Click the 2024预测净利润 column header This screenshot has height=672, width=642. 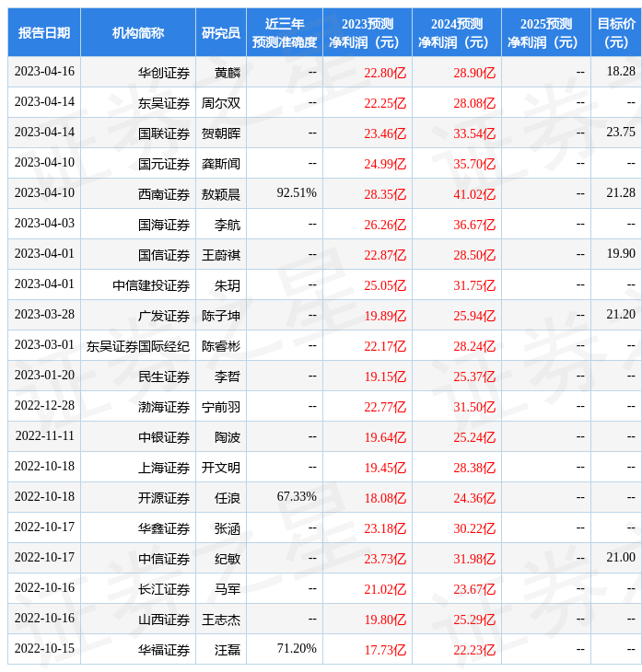coord(456,33)
